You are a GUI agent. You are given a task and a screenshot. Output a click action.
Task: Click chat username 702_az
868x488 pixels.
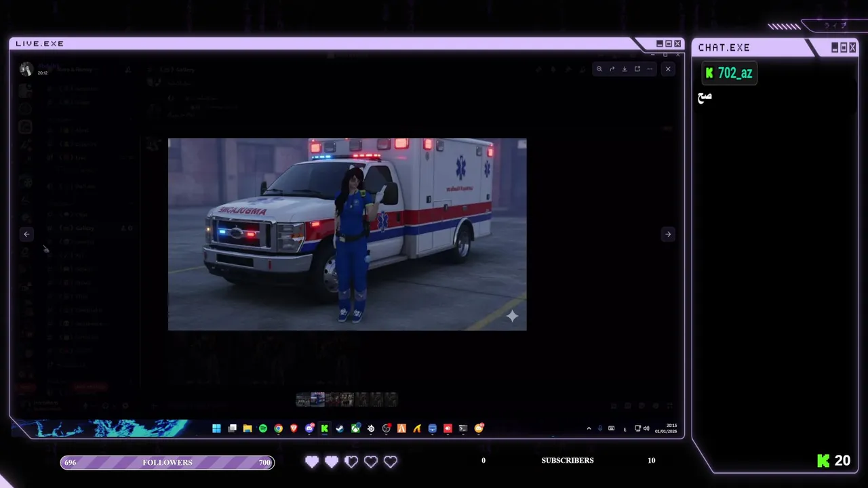[x=735, y=73]
